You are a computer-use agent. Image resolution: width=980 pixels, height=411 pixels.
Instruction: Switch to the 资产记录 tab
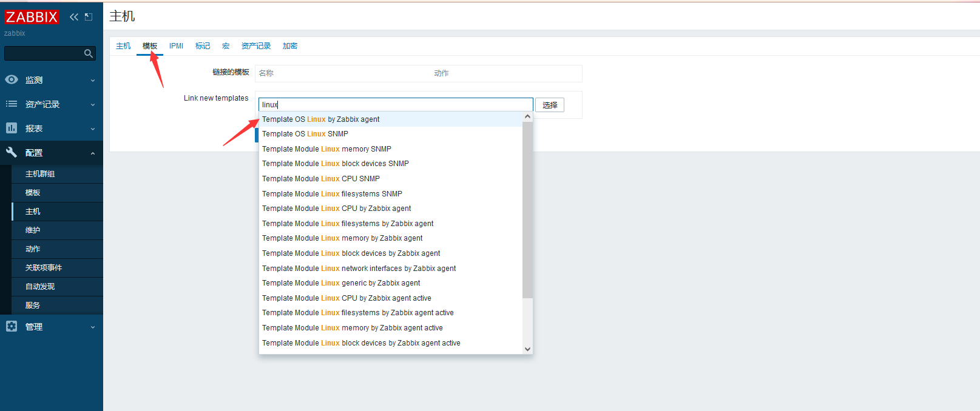pos(256,46)
